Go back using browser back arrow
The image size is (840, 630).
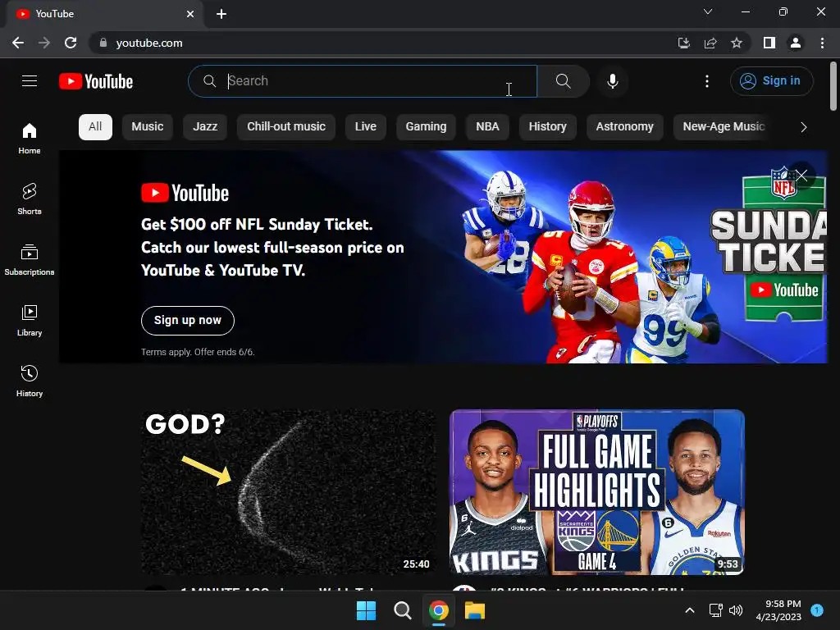coord(18,43)
